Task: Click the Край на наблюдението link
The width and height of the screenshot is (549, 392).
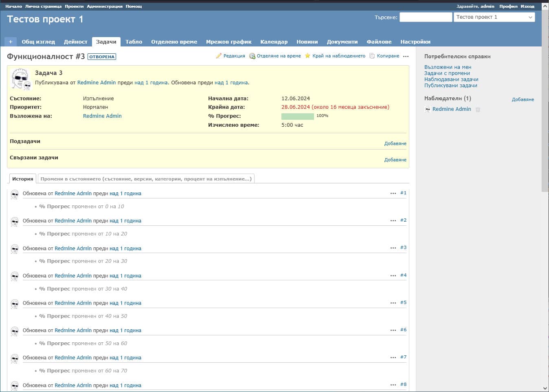Action: pyautogui.click(x=339, y=56)
